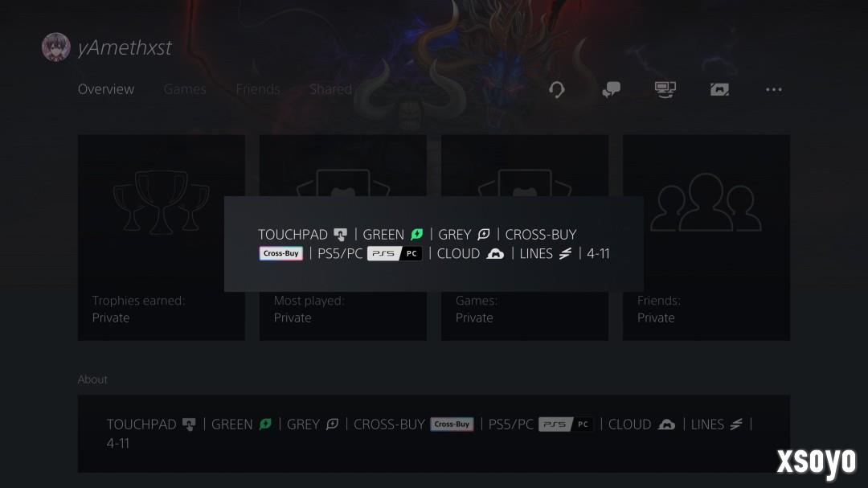Open the three-dot more options menu
868x488 pixels.
[773, 89]
